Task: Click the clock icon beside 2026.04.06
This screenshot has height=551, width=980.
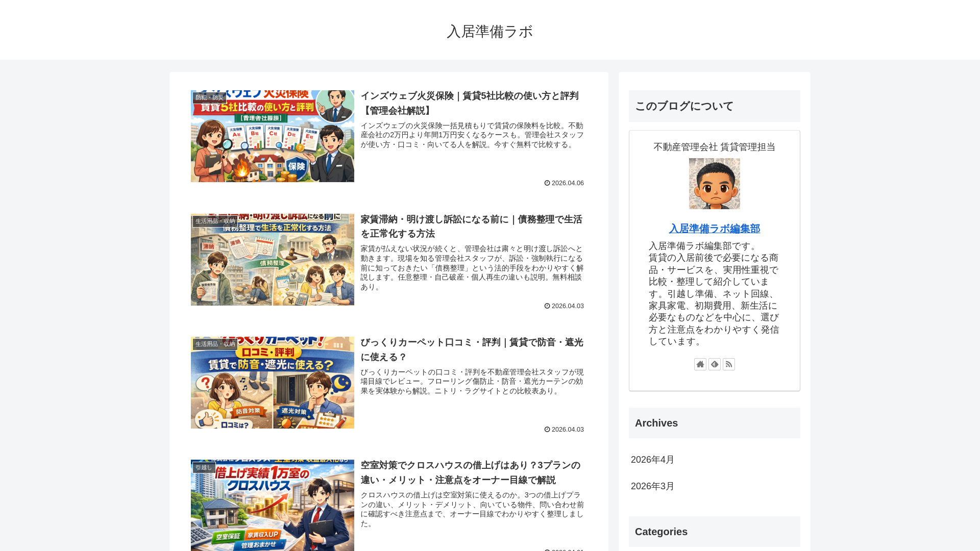Action: [547, 183]
